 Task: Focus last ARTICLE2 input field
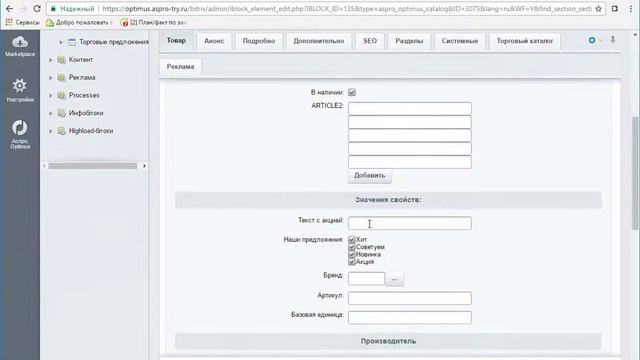tap(410, 162)
